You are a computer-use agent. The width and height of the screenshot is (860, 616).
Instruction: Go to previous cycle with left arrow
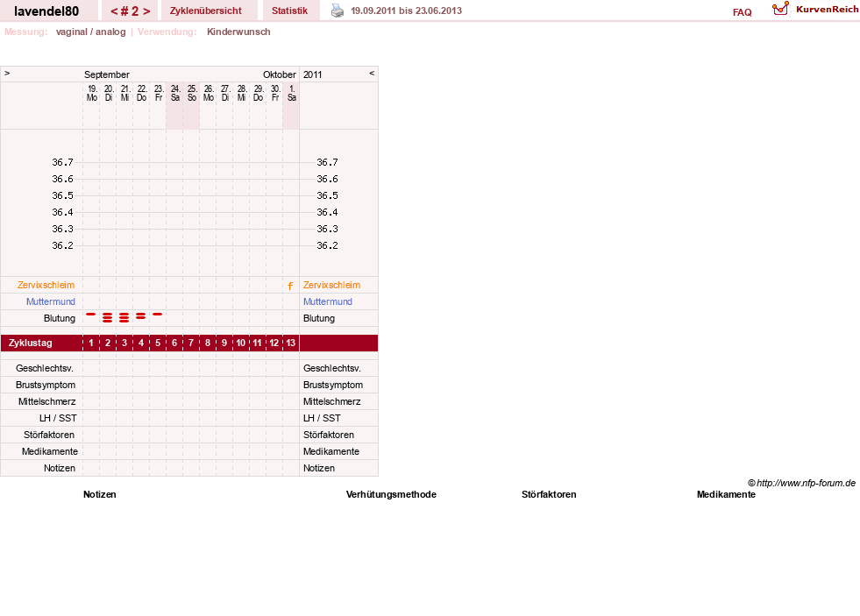tap(114, 11)
